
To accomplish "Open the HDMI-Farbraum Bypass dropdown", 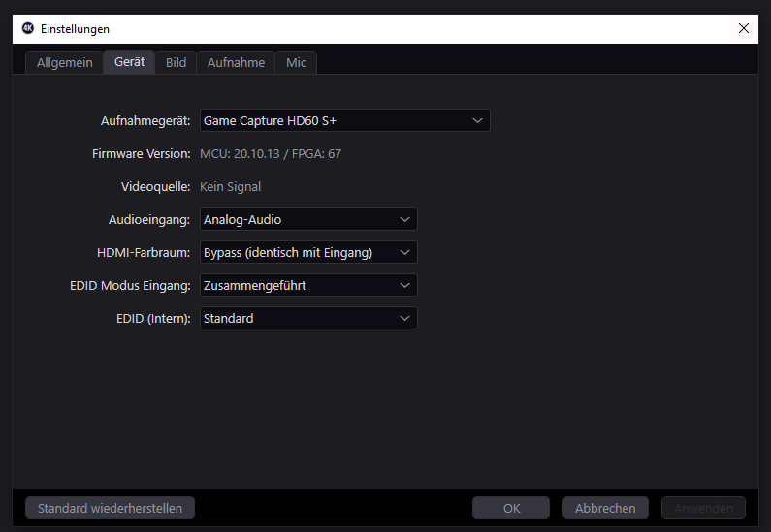I will point(308,253).
